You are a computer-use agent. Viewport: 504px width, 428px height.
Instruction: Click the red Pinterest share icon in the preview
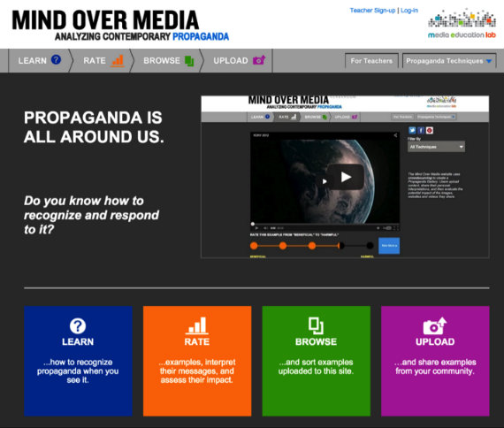(x=430, y=130)
